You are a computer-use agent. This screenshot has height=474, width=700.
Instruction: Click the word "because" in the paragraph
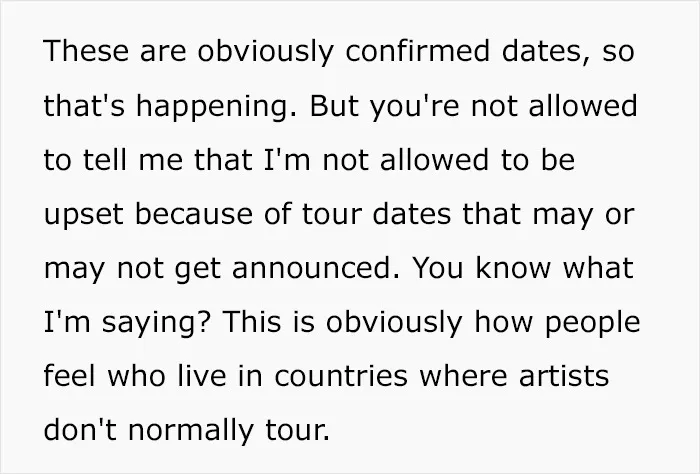[193, 214]
